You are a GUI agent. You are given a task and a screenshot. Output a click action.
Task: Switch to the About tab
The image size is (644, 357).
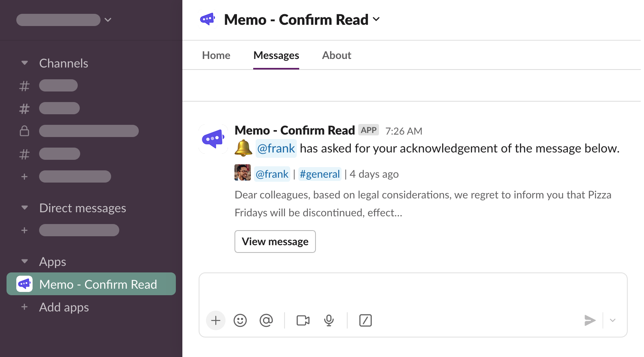pyautogui.click(x=336, y=55)
